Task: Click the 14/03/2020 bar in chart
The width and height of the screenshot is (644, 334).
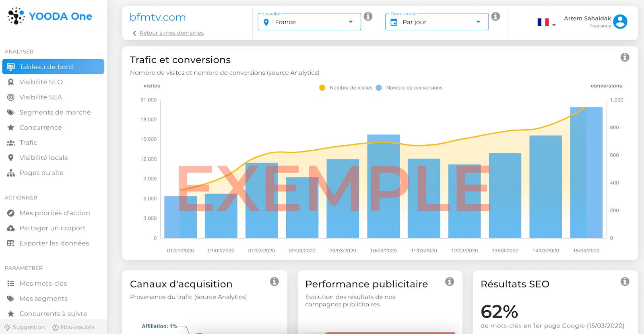Action: pos(545,187)
